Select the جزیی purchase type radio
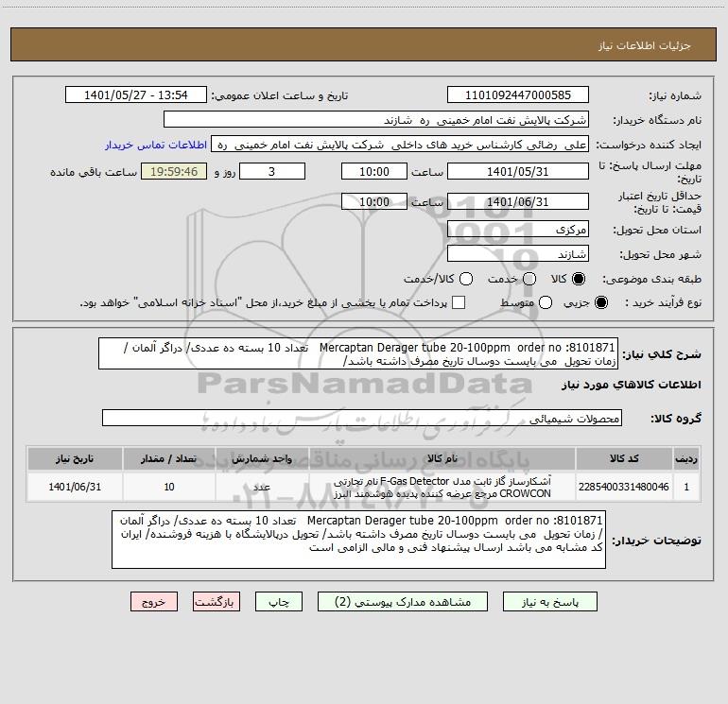Image resolution: width=728 pixels, height=704 pixels. tap(600, 303)
